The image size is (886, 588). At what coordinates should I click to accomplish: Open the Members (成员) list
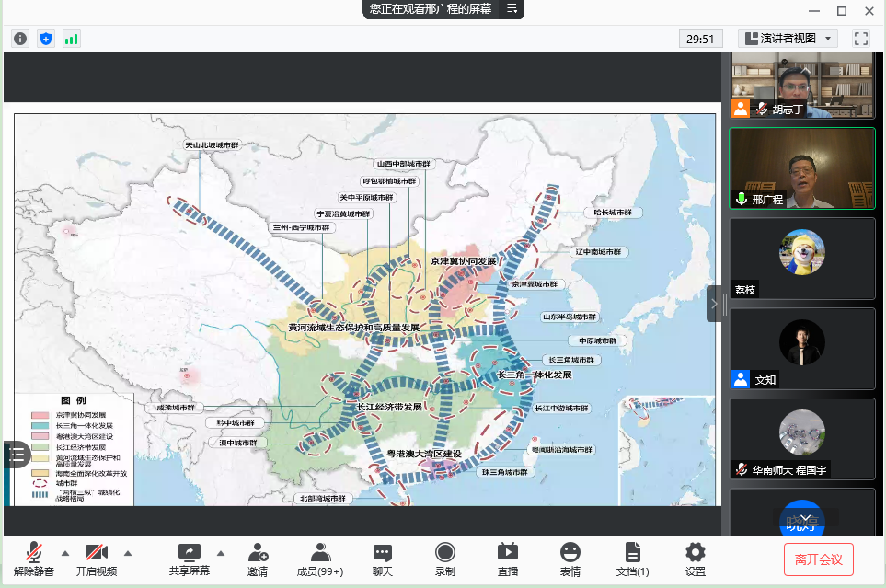coord(319,559)
